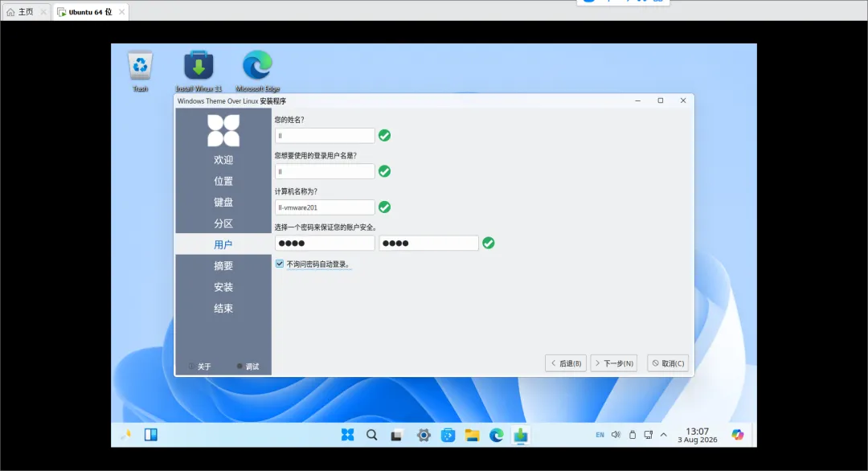The image size is (868, 471).
Task: Click green checkmark beside login username
Action: pos(385,171)
